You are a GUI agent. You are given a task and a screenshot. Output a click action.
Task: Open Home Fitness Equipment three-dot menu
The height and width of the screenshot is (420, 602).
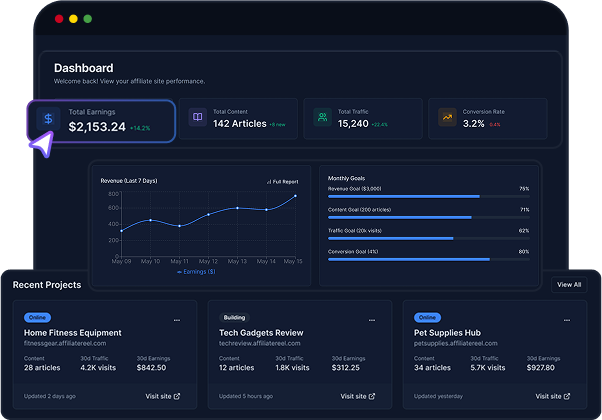tap(177, 320)
